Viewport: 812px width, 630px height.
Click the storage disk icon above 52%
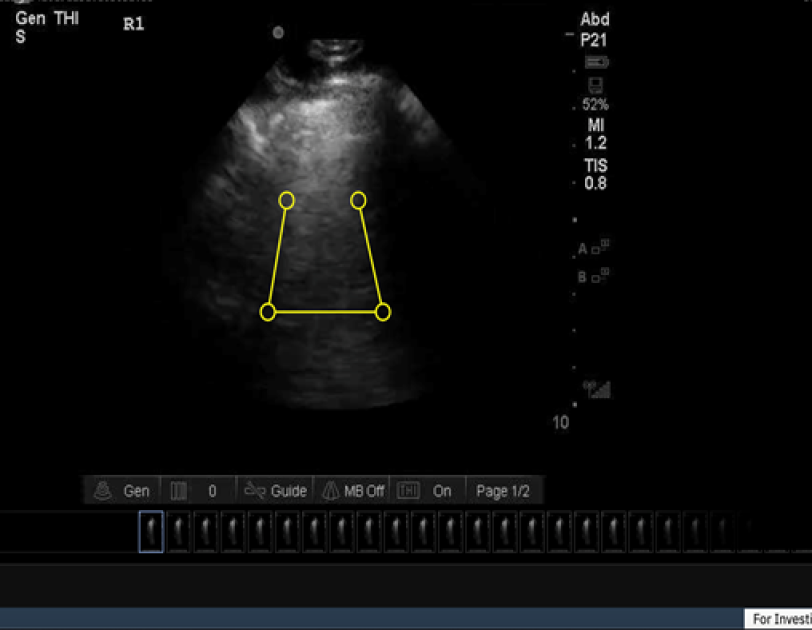coord(596,85)
